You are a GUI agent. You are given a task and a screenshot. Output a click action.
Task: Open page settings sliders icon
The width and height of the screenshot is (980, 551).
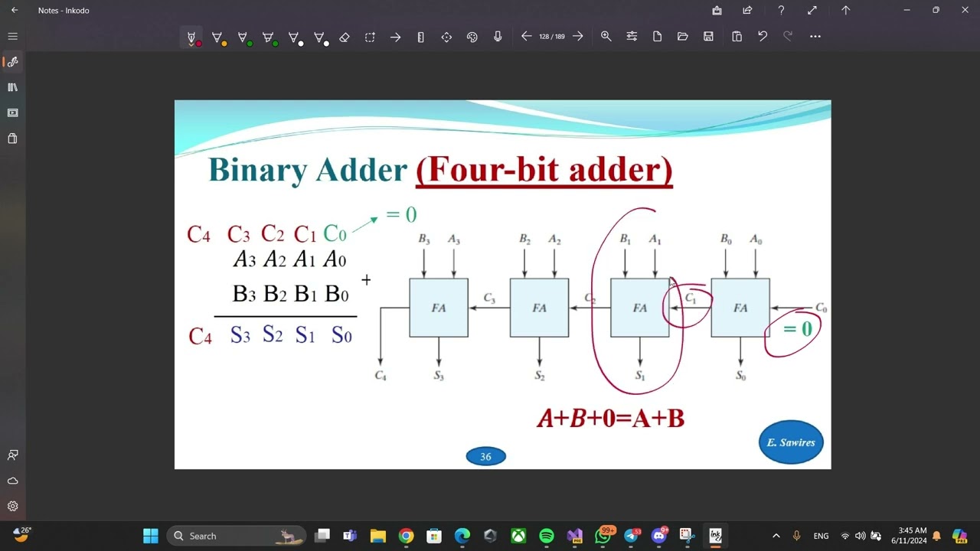point(632,36)
